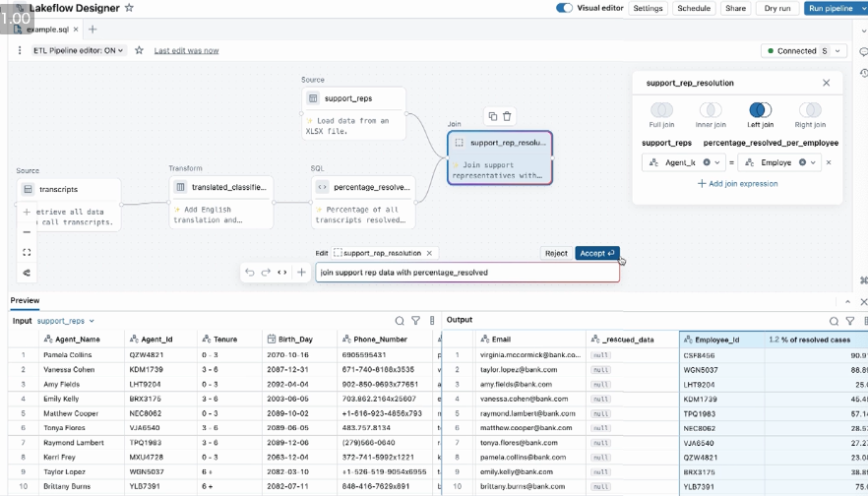Select the Pamela Collins cell

[82, 355]
